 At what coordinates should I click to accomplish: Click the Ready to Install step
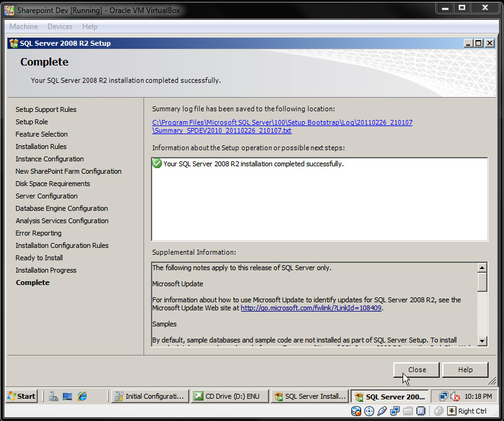click(39, 258)
